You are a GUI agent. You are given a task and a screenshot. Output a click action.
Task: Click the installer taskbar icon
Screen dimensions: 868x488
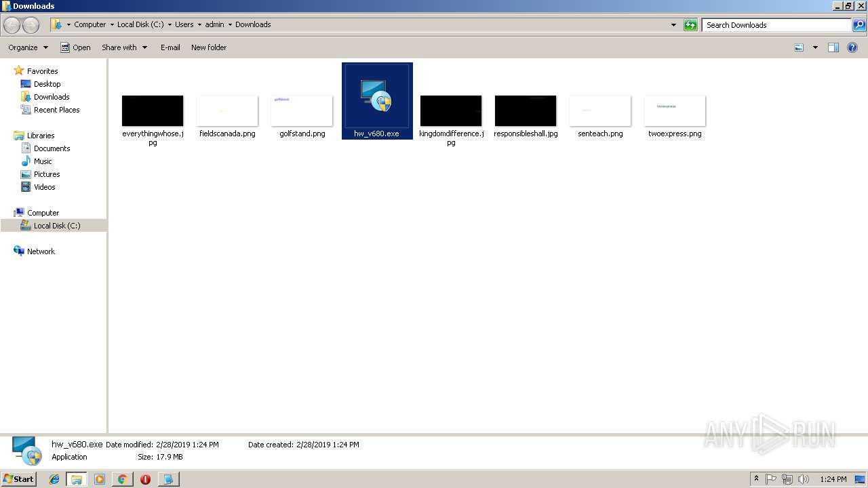(168, 479)
